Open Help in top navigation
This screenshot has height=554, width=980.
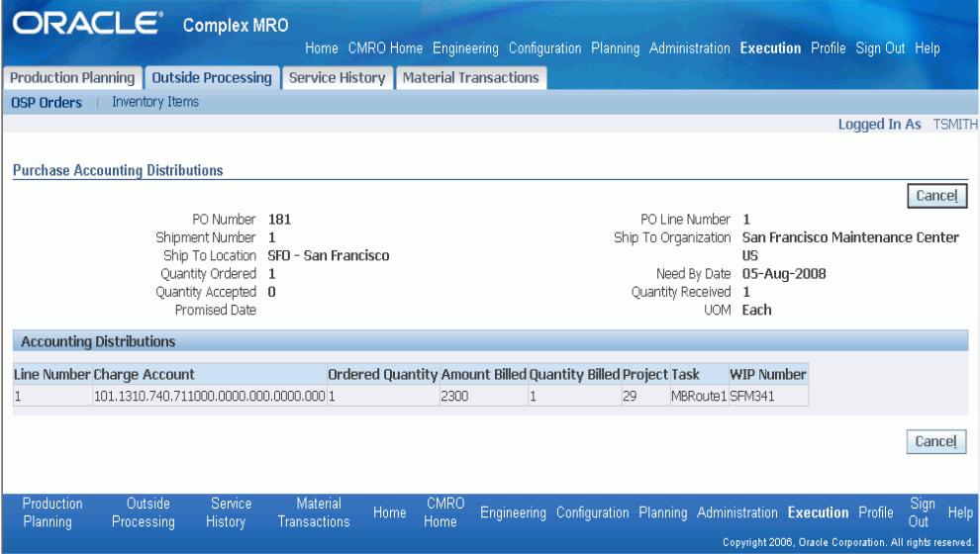[x=927, y=48]
